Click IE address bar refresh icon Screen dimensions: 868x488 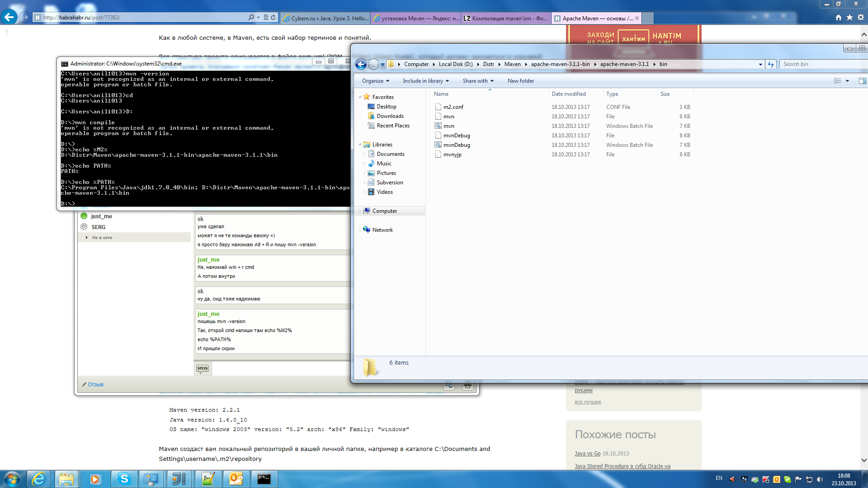[273, 17]
